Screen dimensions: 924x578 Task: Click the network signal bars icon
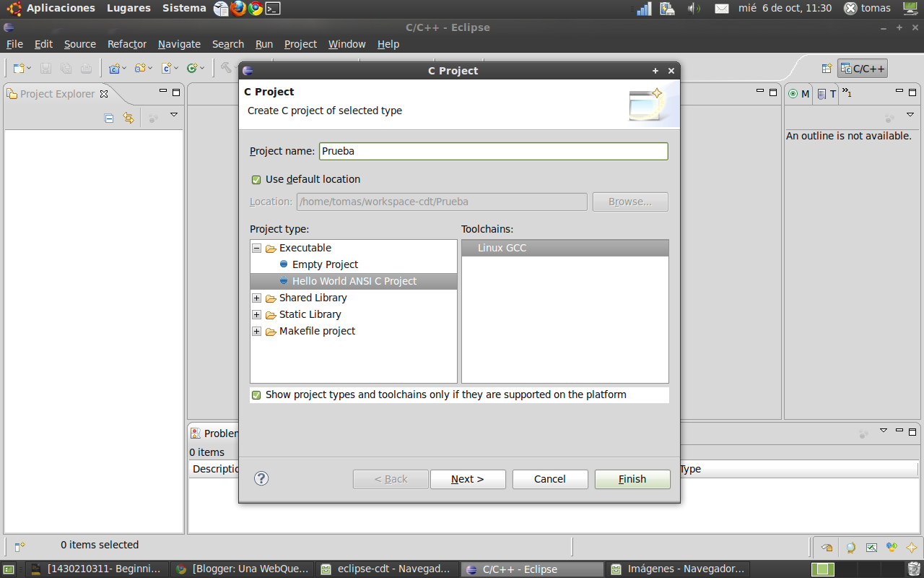644,9
